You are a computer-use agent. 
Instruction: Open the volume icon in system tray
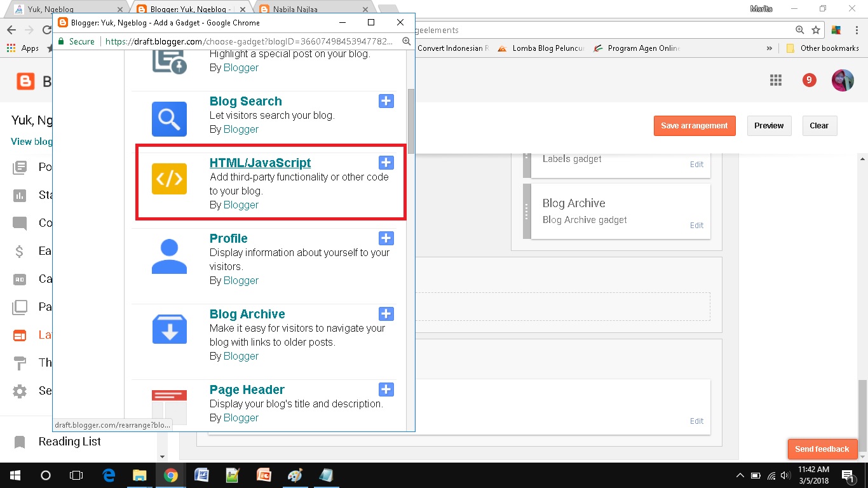[786, 475]
